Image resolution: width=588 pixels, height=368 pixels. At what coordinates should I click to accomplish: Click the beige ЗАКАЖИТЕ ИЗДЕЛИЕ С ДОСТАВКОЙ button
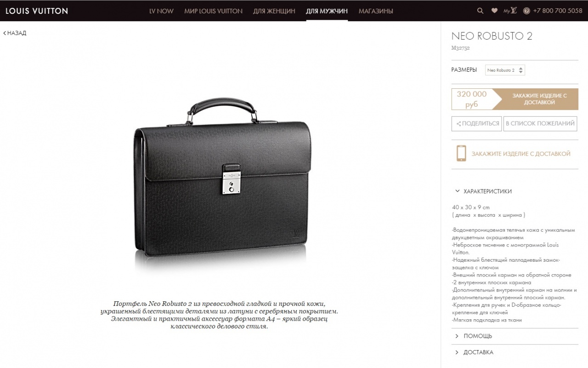(540, 99)
